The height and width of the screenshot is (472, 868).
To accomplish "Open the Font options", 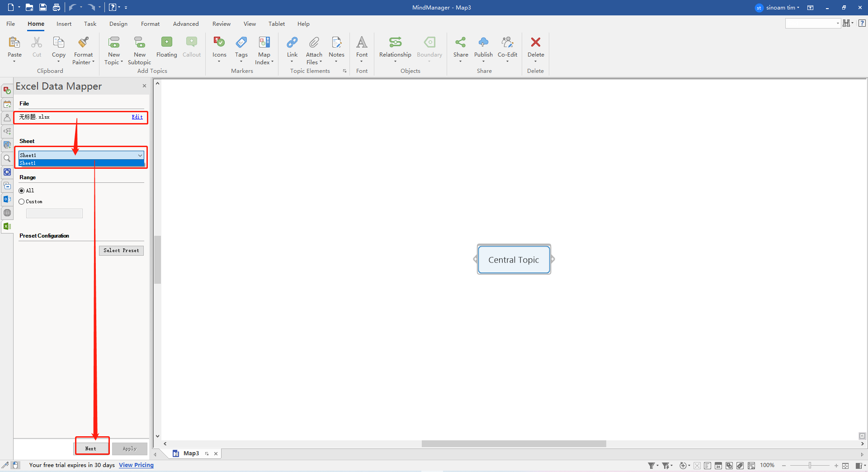I will tap(362, 43).
